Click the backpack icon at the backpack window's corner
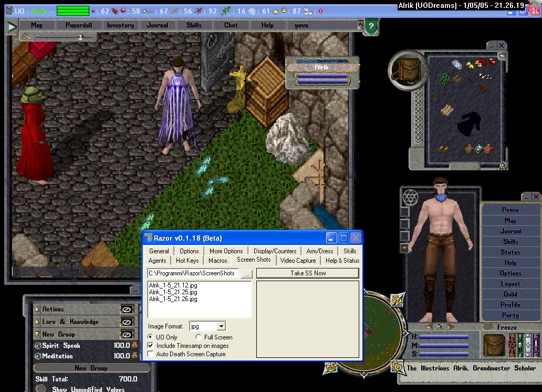Screen dimensions: 542x392 click(408, 70)
